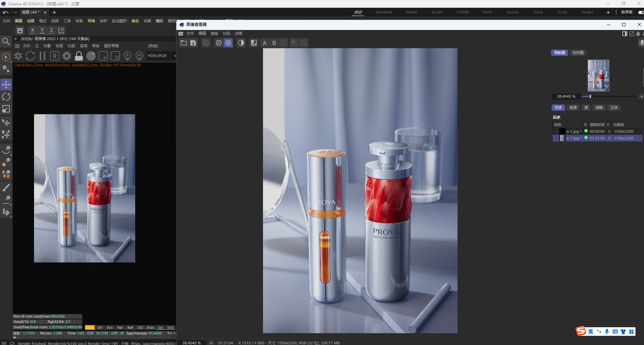This screenshot has width=644, height=345.
Task: Set image as B compare
Action: pyautogui.click(x=274, y=43)
